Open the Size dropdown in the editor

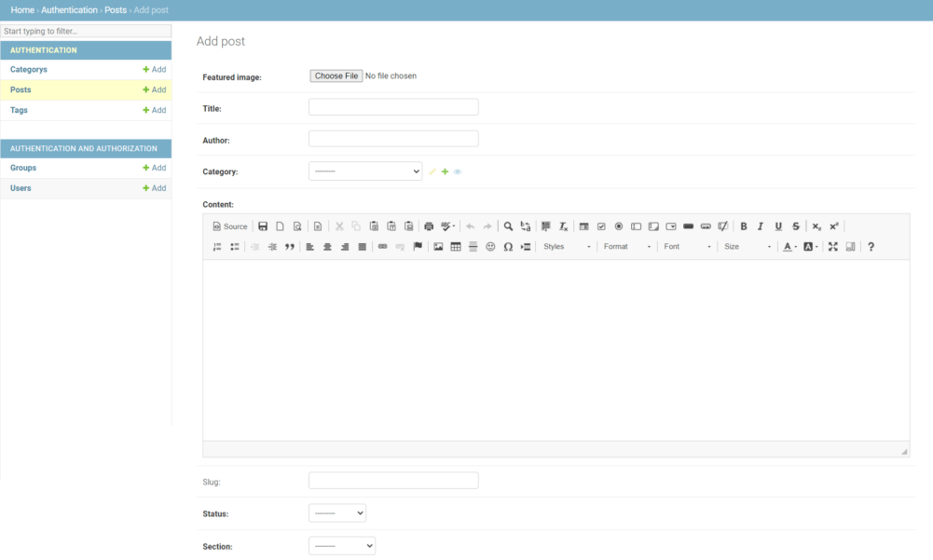click(x=747, y=246)
